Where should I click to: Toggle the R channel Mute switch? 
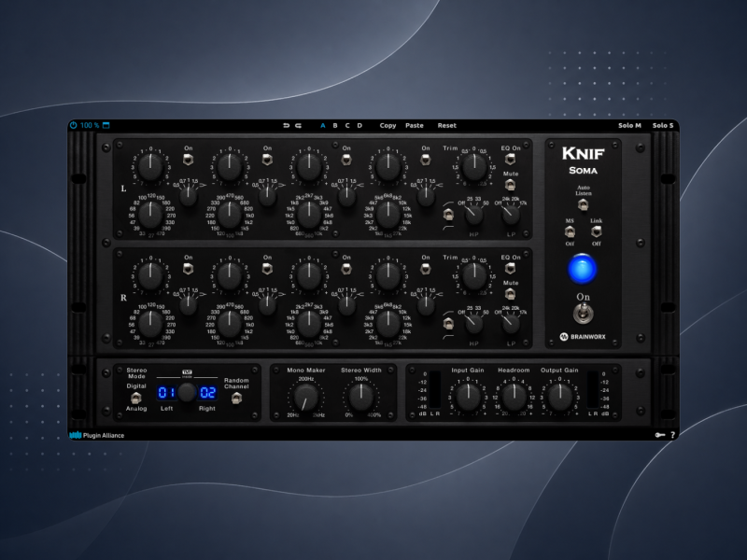coord(510,293)
